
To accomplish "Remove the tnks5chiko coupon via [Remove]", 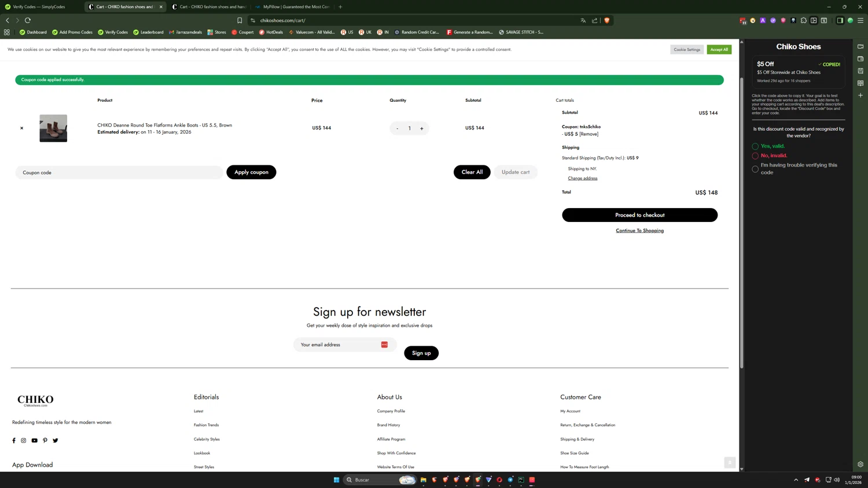I will coord(589,134).
